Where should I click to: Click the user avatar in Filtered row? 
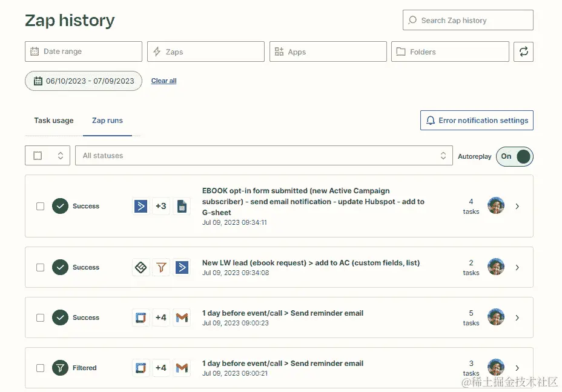point(496,367)
